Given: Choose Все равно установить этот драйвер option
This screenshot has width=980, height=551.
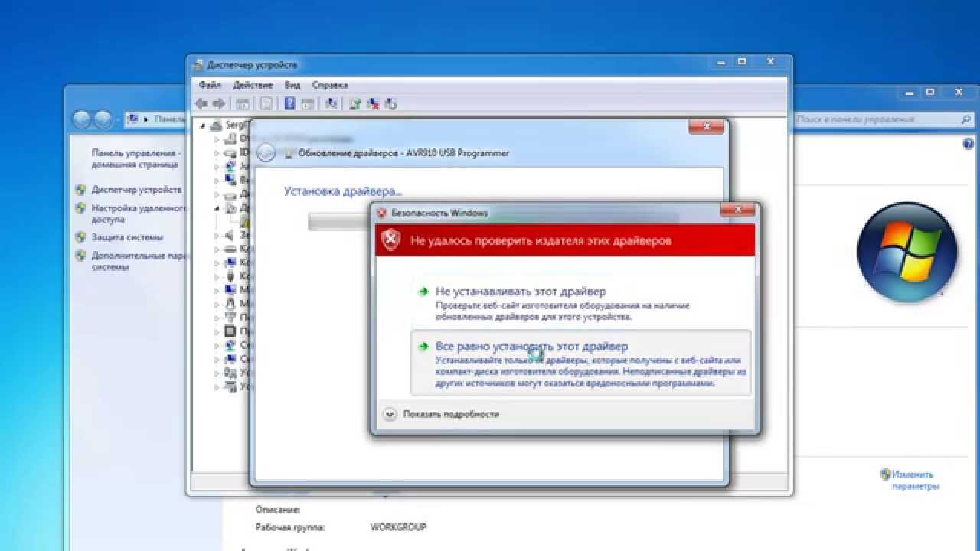Looking at the screenshot, I should pos(580,364).
